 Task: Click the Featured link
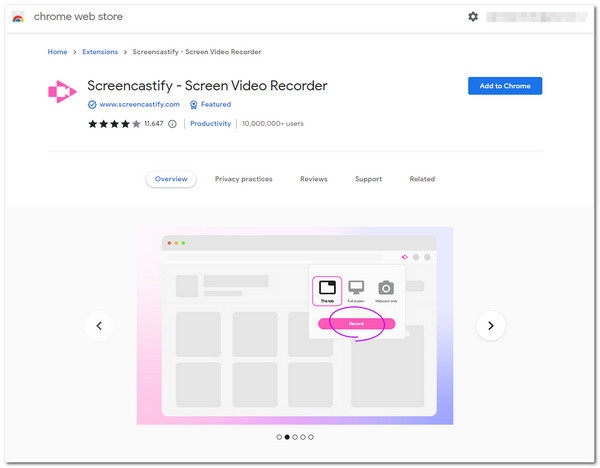pos(216,104)
